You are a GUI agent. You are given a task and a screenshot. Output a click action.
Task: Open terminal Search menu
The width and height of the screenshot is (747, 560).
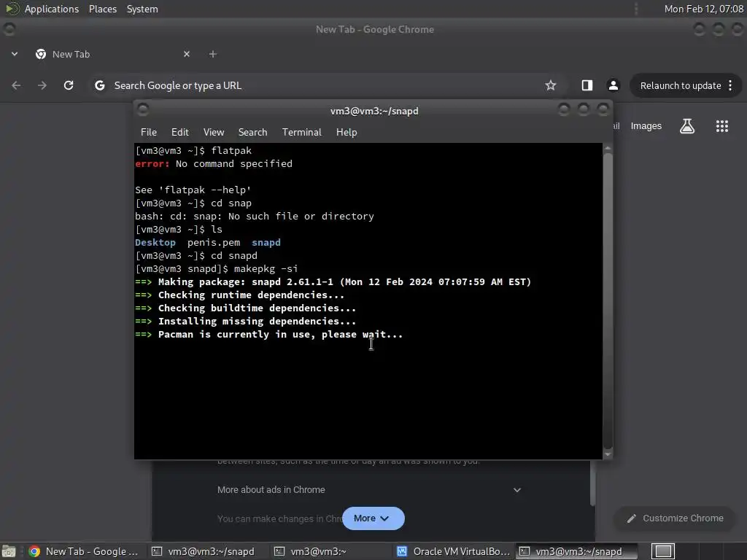click(x=252, y=133)
